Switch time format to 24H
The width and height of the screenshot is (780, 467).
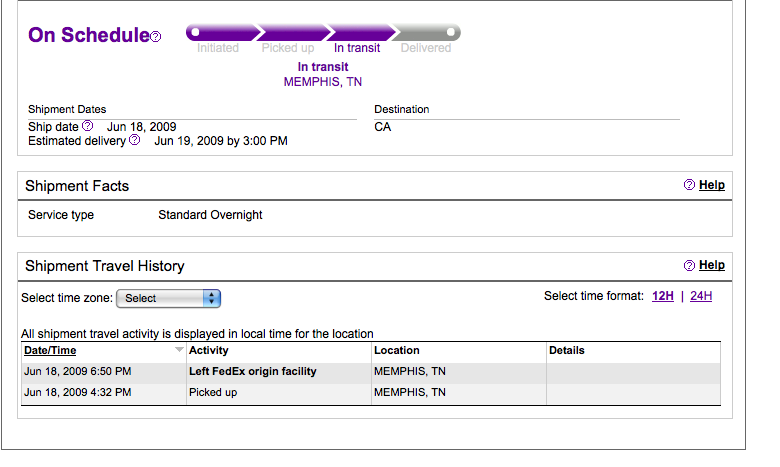pos(701,296)
